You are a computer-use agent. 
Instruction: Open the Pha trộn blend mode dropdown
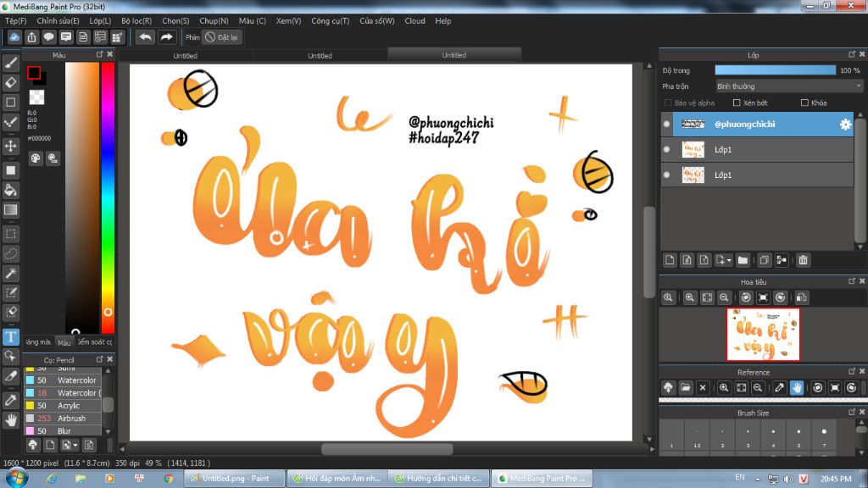(789, 86)
